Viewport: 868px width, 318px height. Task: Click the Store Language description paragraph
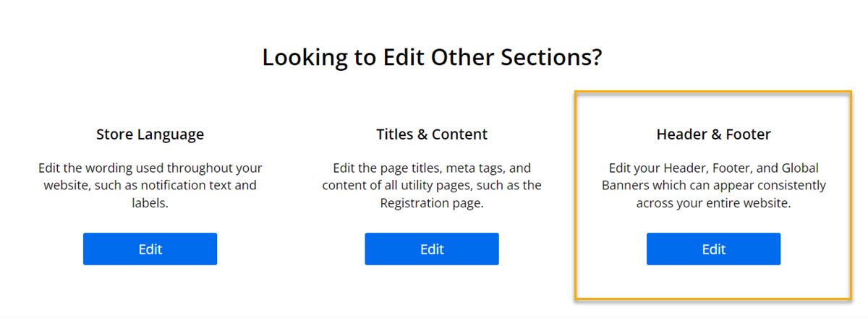(150, 186)
